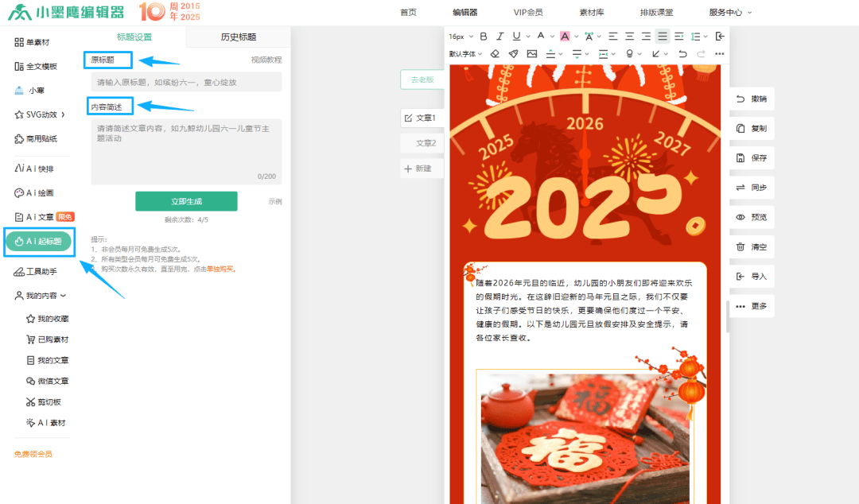Toggle bold formatting in the editor toolbar
Screen dimensions: 859x504
483,37
